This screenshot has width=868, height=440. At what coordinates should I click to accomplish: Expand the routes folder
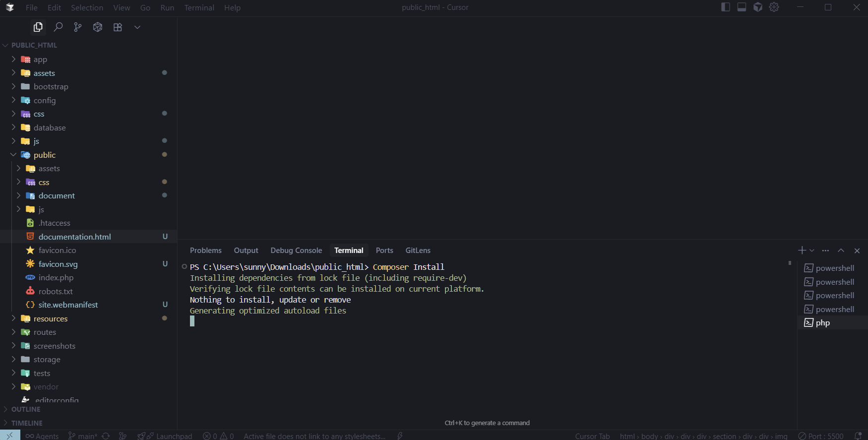(45, 332)
